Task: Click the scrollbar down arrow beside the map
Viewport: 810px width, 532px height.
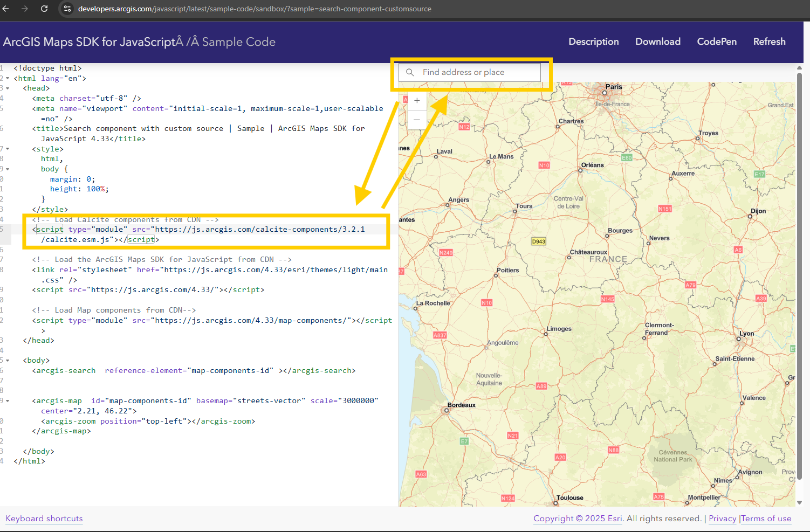Action: click(x=799, y=502)
